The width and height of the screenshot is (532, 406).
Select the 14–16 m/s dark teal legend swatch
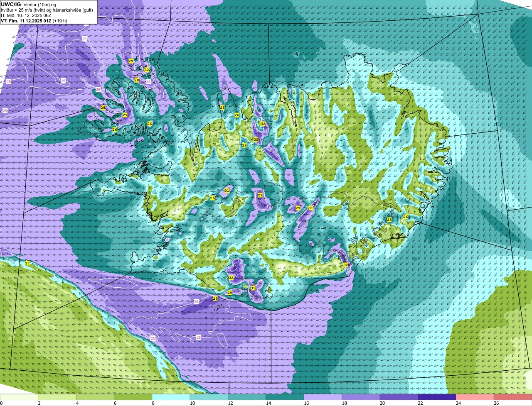pyautogui.click(x=285, y=397)
